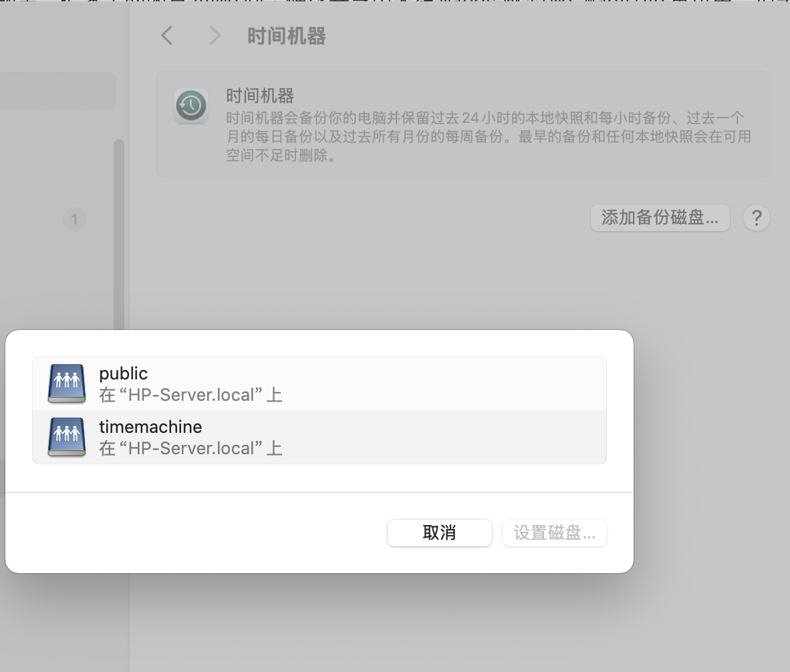Click the Time Machine description paragraph
Screen dimensions: 790x672
pos(488,136)
